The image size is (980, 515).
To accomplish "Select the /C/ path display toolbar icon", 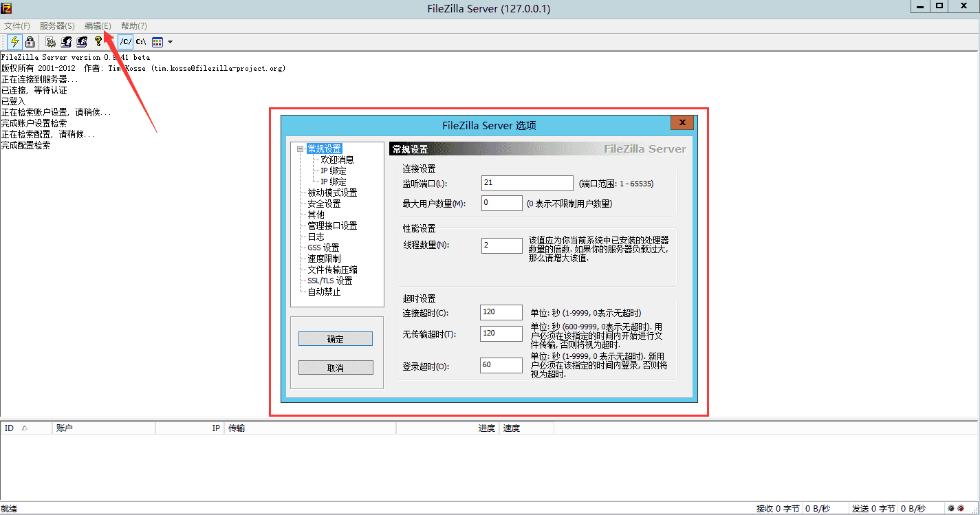I will (x=125, y=42).
